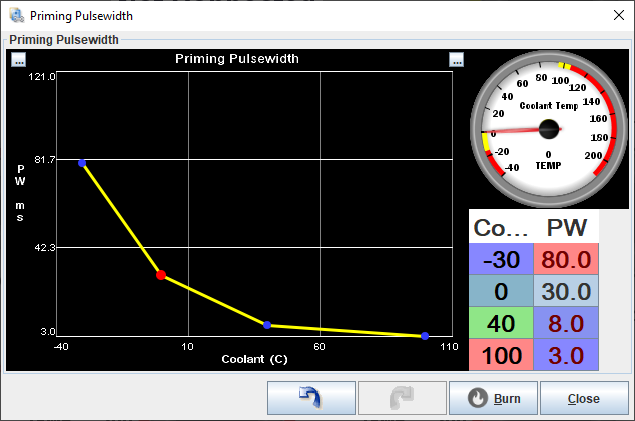Select the blue curve point at -30 C
Image resolution: width=635 pixels, height=421 pixels.
[82, 163]
